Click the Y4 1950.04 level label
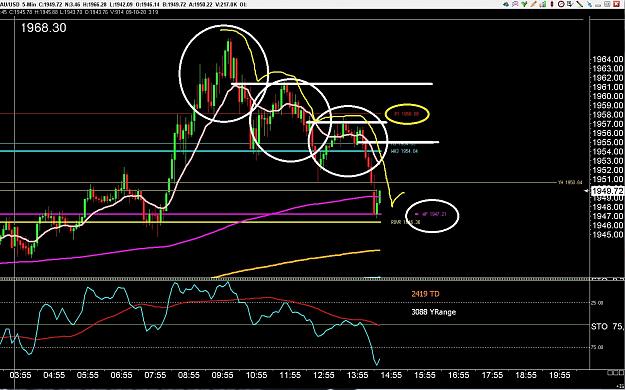625x390 pixels. 570,183
